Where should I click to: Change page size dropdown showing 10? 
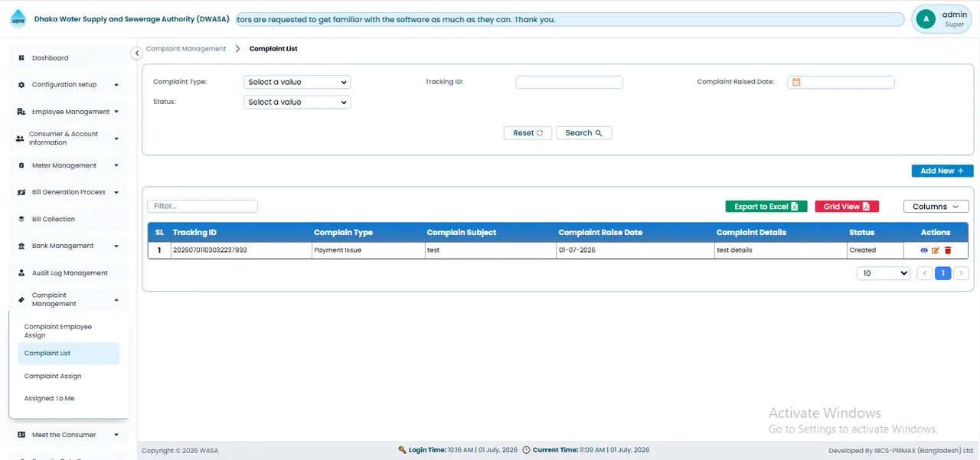(884, 273)
